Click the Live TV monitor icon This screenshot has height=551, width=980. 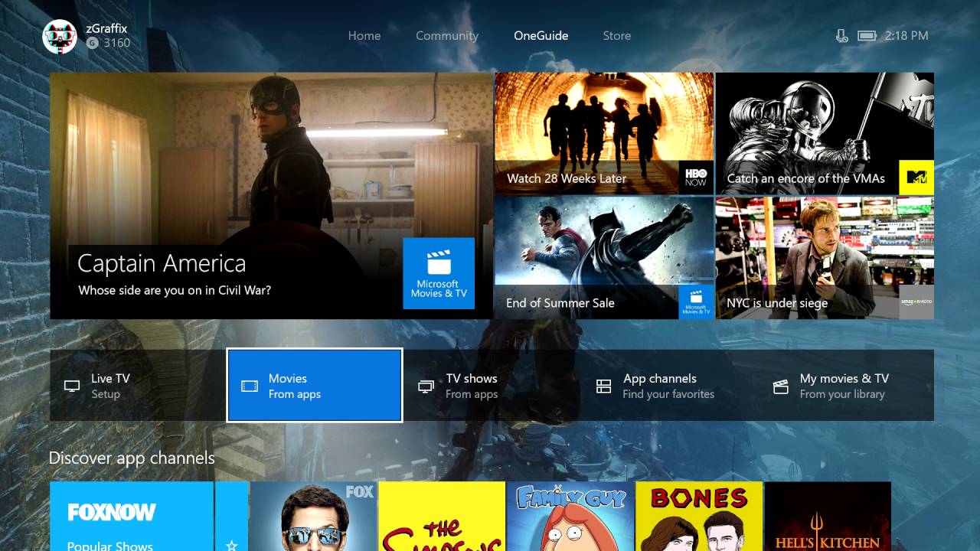pyautogui.click(x=72, y=386)
